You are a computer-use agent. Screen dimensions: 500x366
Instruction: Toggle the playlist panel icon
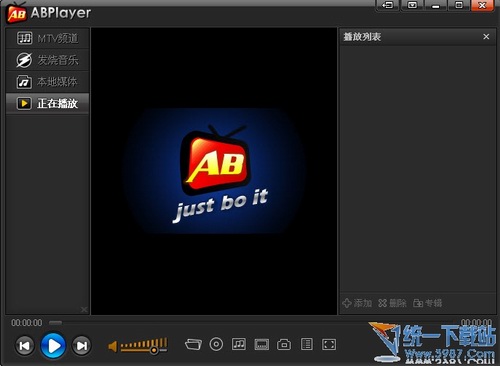pos(307,344)
